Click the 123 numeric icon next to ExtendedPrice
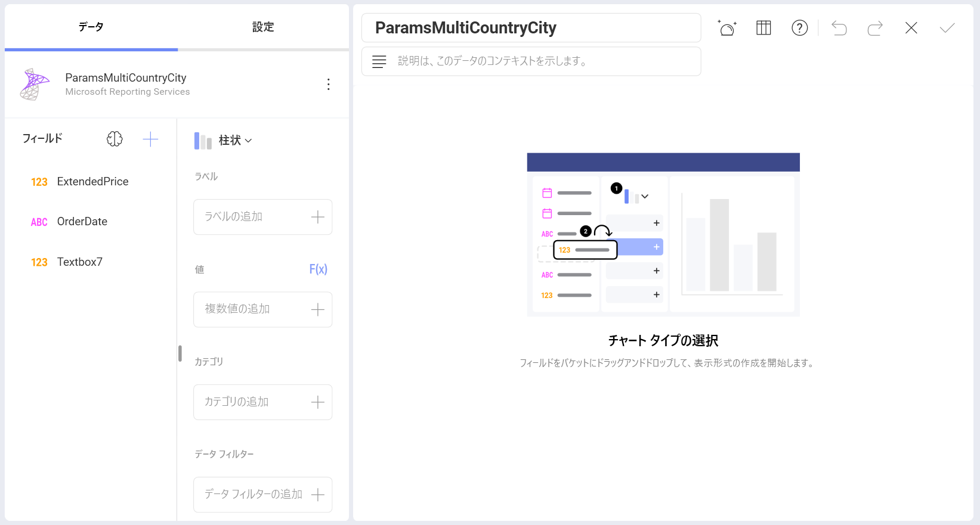 tap(39, 182)
